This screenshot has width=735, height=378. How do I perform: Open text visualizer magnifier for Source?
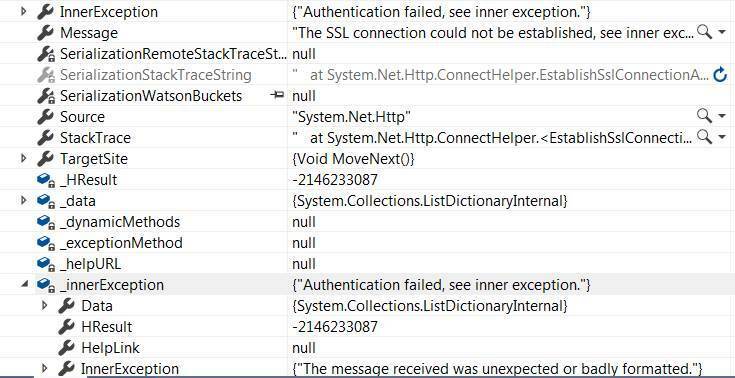pyautogui.click(x=704, y=115)
